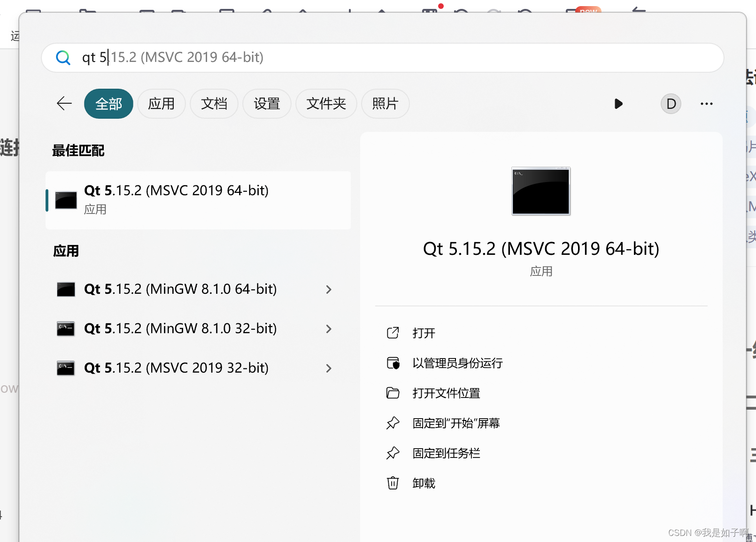Click the admin shield icon
Image resolution: width=756 pixels, height=542 pixels.
pos(393,363)
